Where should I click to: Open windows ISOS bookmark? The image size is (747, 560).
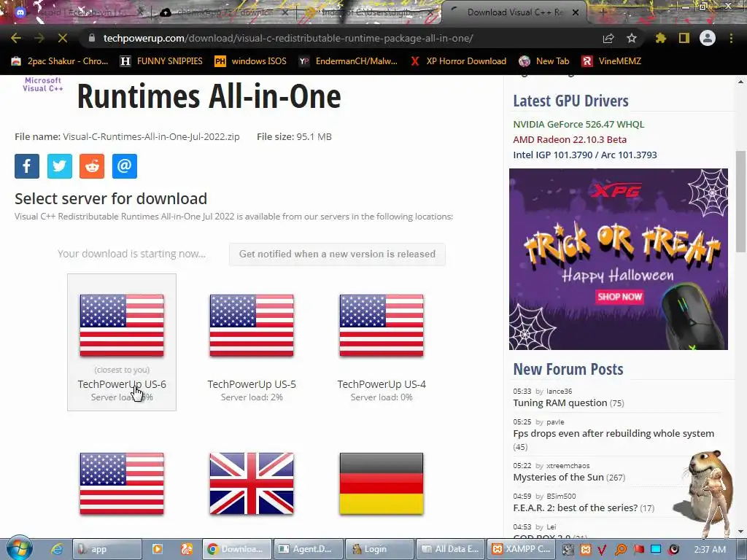click(x=251, y=61)
